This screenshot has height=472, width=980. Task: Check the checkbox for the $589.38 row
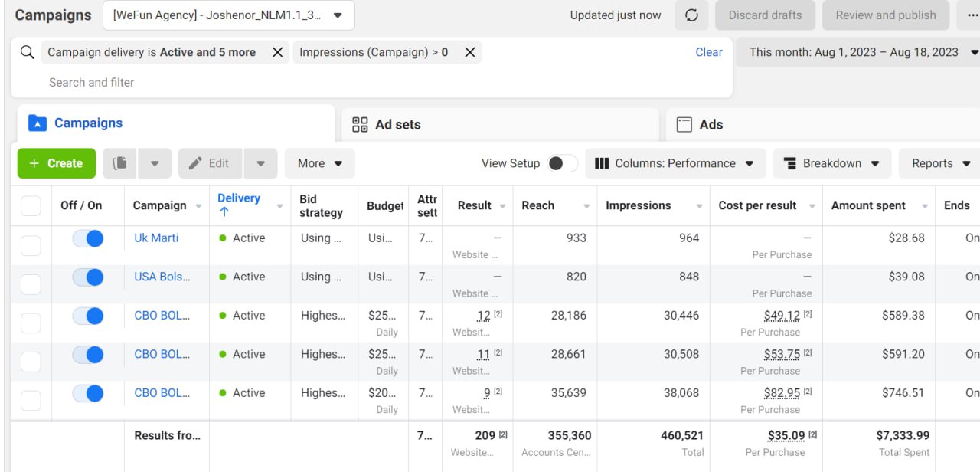[x=31, y=323]
